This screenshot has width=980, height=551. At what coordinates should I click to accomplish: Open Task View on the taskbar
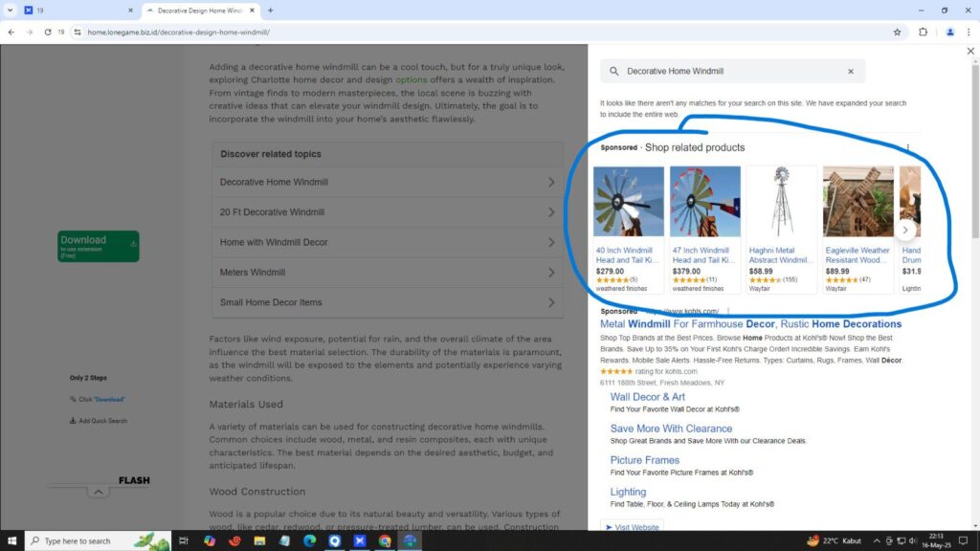point(184,540)
